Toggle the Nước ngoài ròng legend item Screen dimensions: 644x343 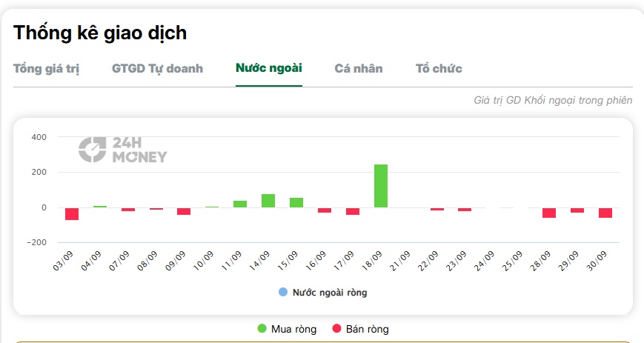323,293
